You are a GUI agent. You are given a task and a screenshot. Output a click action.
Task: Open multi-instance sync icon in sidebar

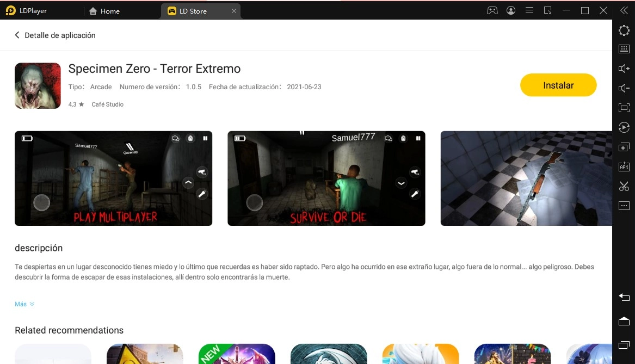(x=624, y=147)
